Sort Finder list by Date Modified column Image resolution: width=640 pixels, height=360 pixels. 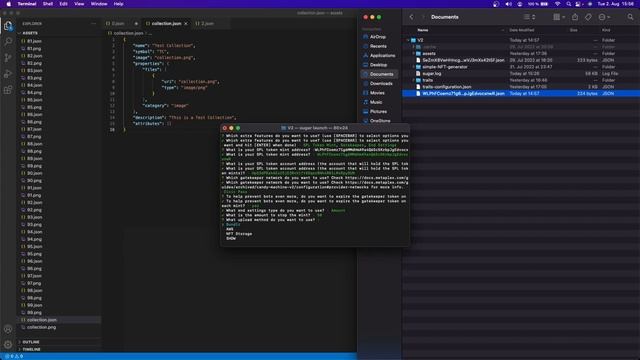coord(522,30)
